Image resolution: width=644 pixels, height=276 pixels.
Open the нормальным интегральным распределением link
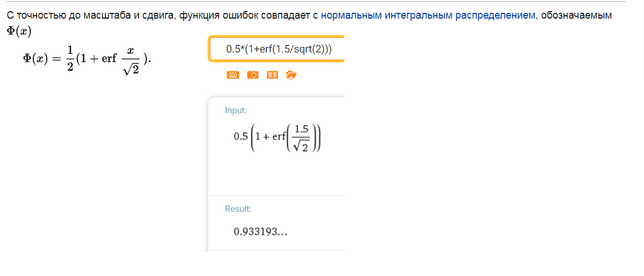(428, 16)
